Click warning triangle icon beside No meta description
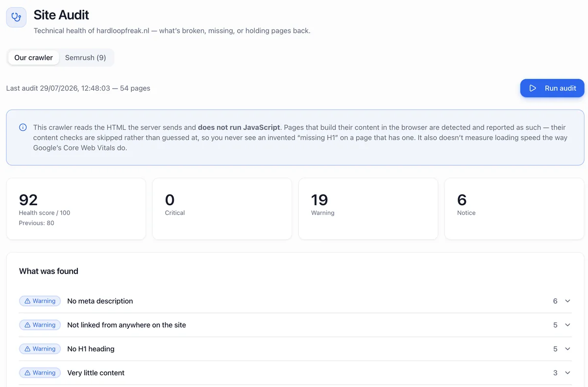Viewport: 588px width, 387px height. (x=27, y=301)
